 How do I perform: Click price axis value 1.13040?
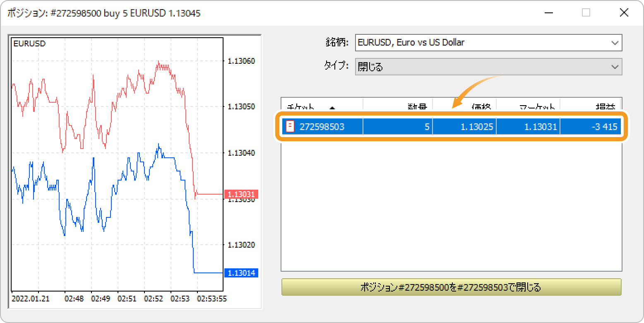pos(241,153)
